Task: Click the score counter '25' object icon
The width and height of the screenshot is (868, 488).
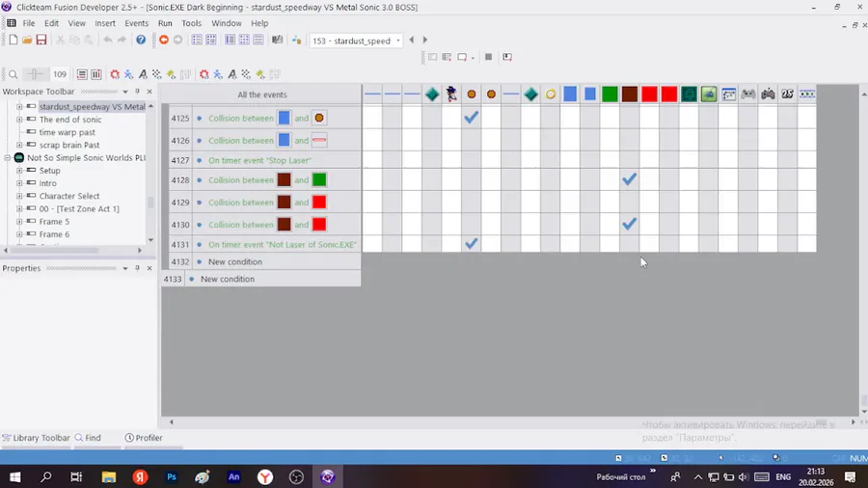Action: click(x=787, y=95)
